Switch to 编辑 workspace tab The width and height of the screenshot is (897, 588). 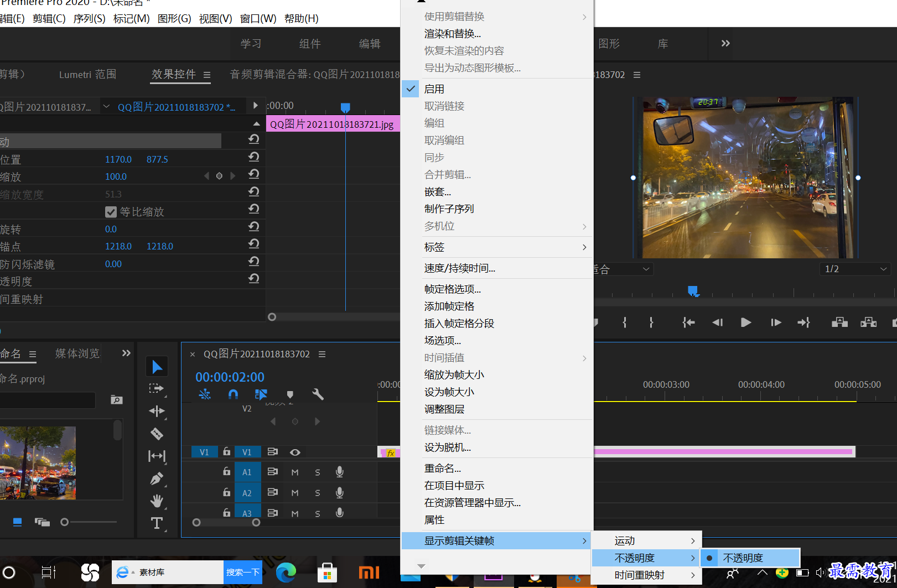[x=370, y=44]
